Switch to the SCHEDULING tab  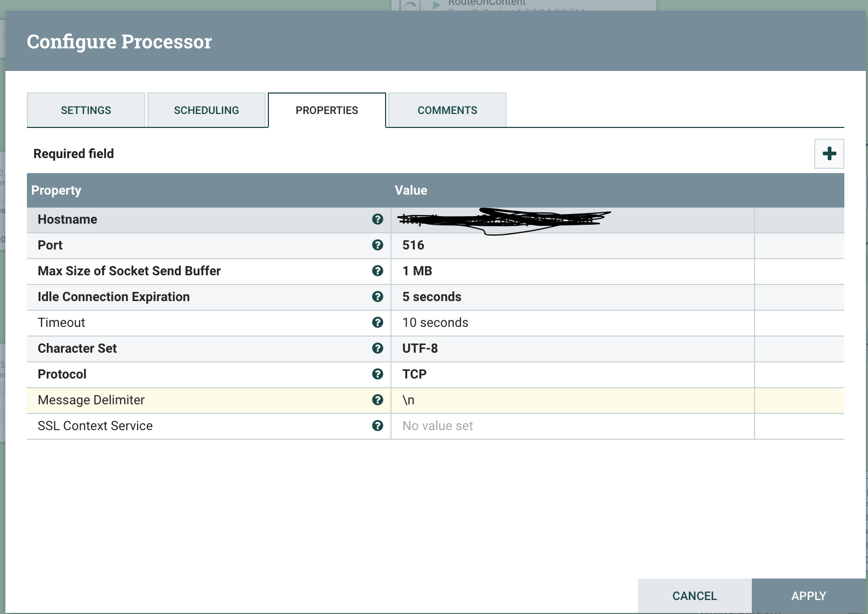click(207, 110)
